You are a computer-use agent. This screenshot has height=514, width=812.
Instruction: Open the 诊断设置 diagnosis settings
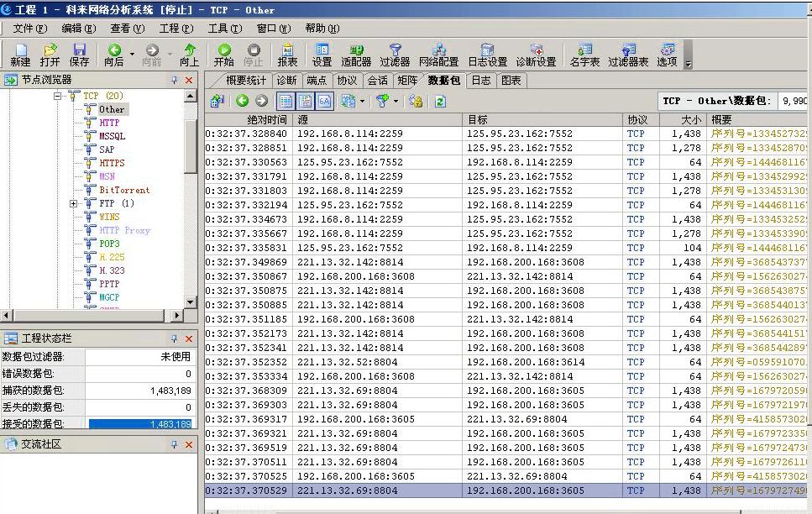[536, 55]
